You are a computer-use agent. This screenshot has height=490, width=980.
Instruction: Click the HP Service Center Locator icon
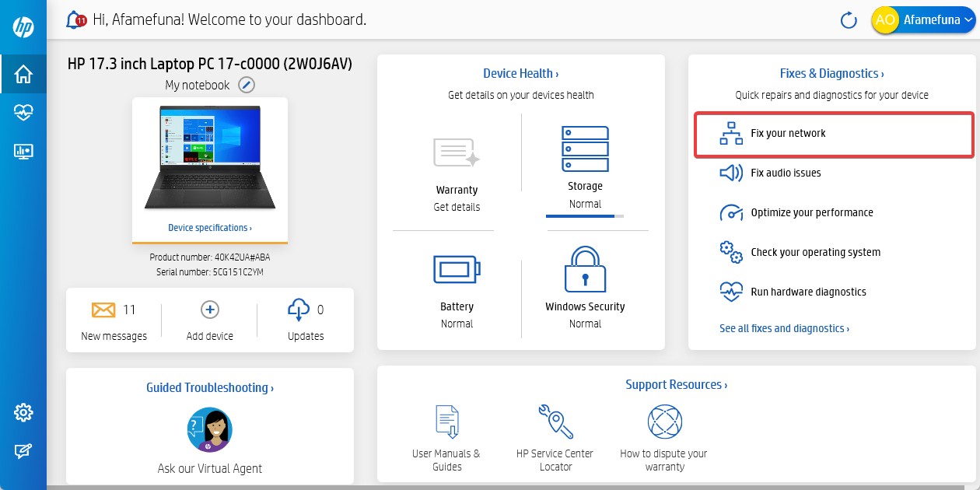[x=555, y=422]
